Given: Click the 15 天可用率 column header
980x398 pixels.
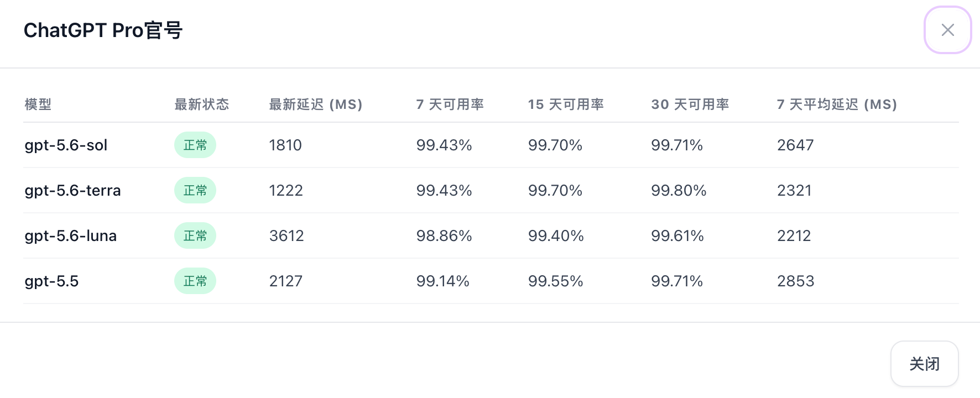Looking at the screenshot, I should click(x=566, y=104).
